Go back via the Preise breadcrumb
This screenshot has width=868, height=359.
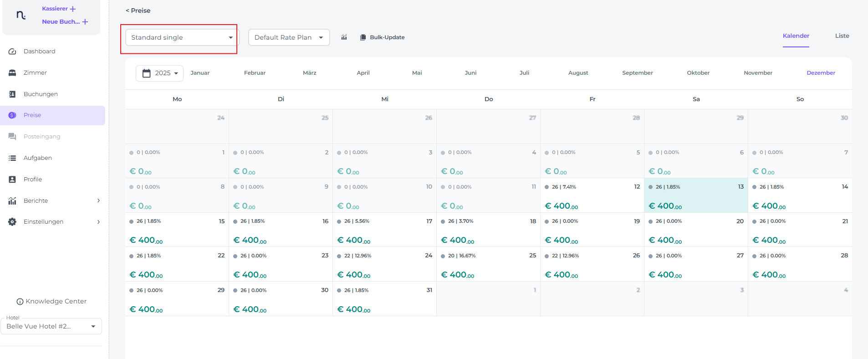(x=138, y=10)
